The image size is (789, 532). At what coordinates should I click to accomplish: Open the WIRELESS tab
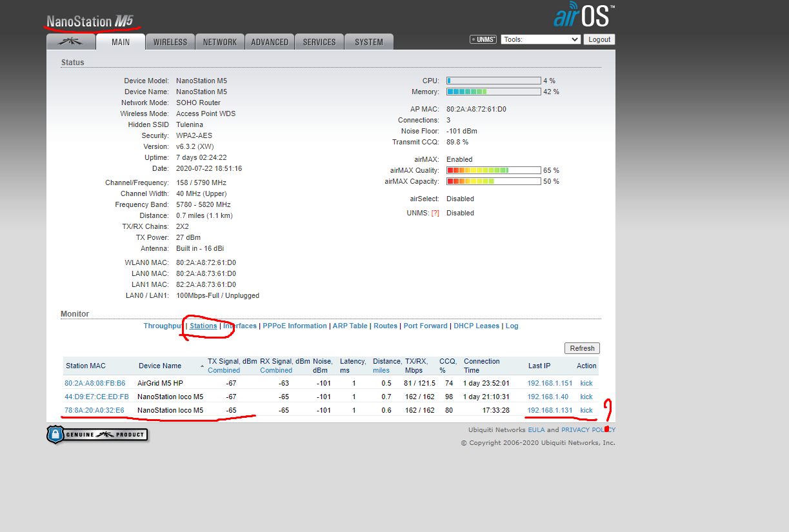[170, 42]
